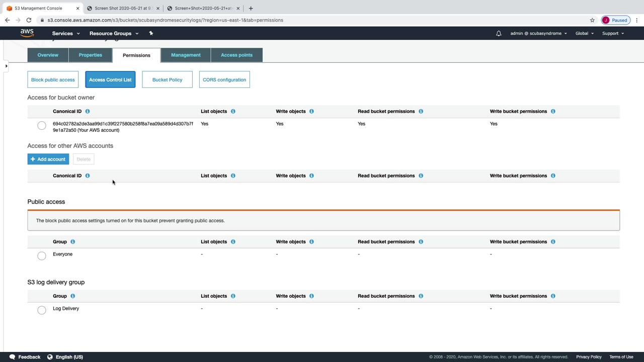The image size is (644, 362).
Task: Open the CORS configuration section
Action: click(x=224, y=79)
